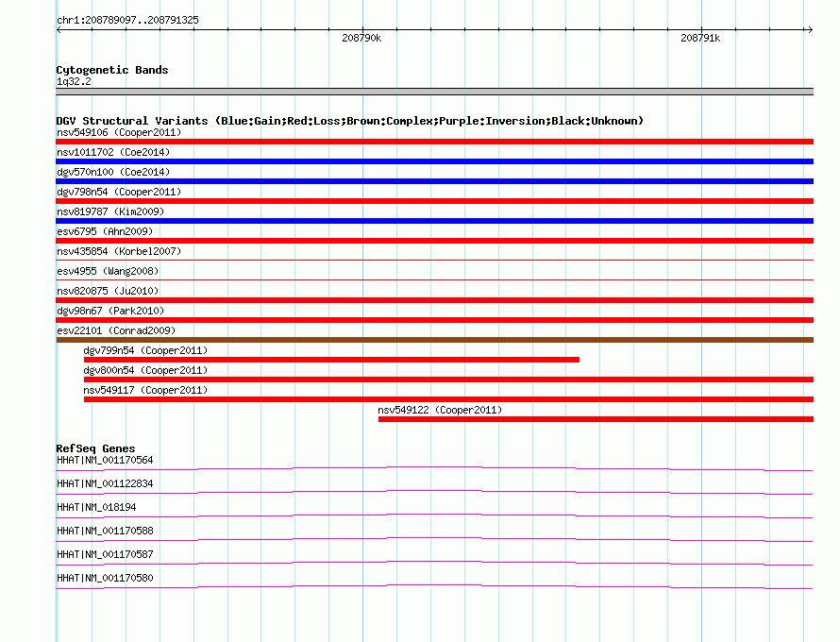Open nsv820875 (Ju2010) variant label
The height and width of the screenshot is (642, 840).
[108, 291]
